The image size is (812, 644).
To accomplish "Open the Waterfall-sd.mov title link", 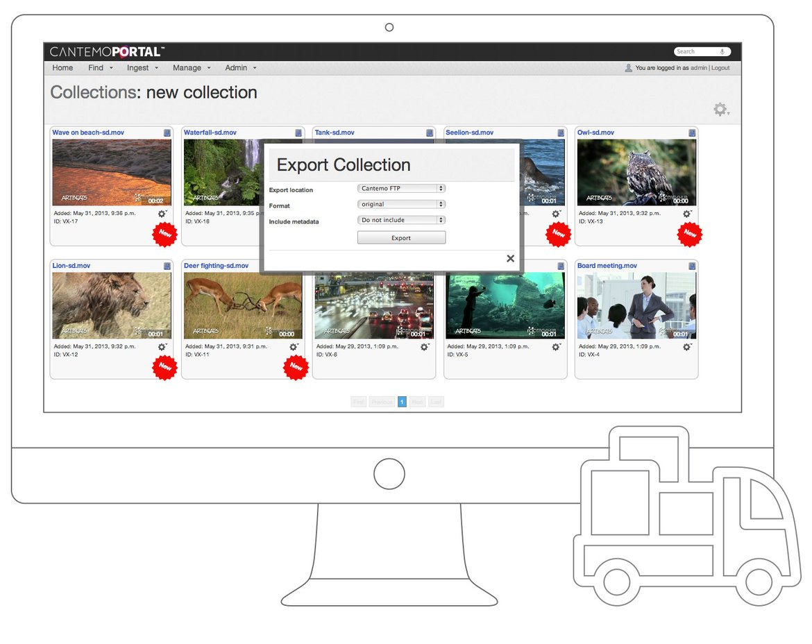I will pyautogui.click(x=210, y=133).
